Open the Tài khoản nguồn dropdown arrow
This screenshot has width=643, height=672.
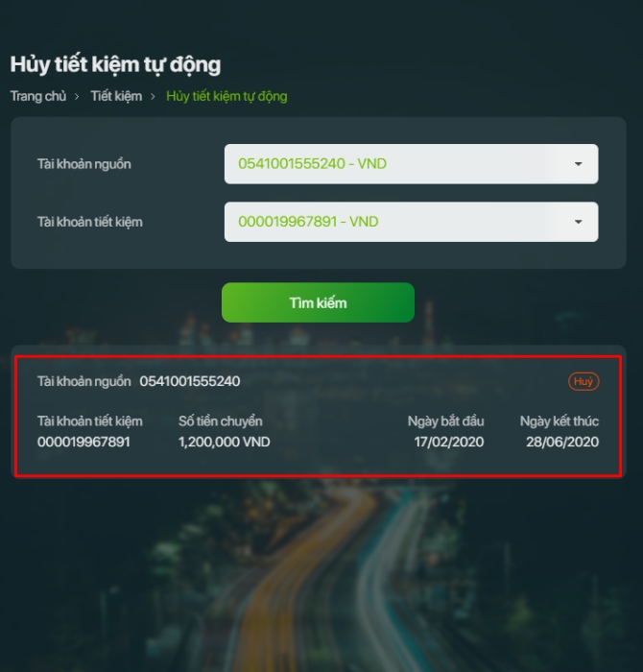click(x=578, y=164)
